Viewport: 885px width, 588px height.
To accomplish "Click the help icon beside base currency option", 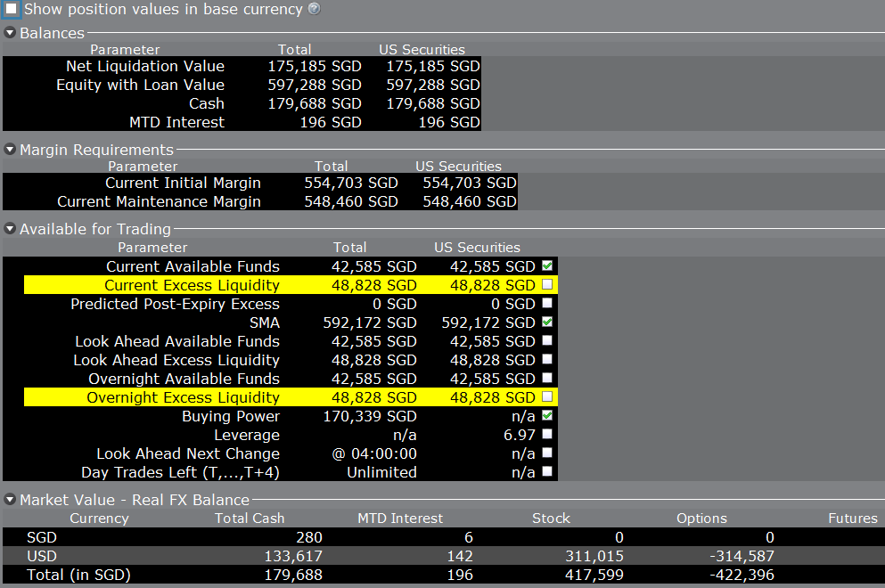I will coord(314,9).
